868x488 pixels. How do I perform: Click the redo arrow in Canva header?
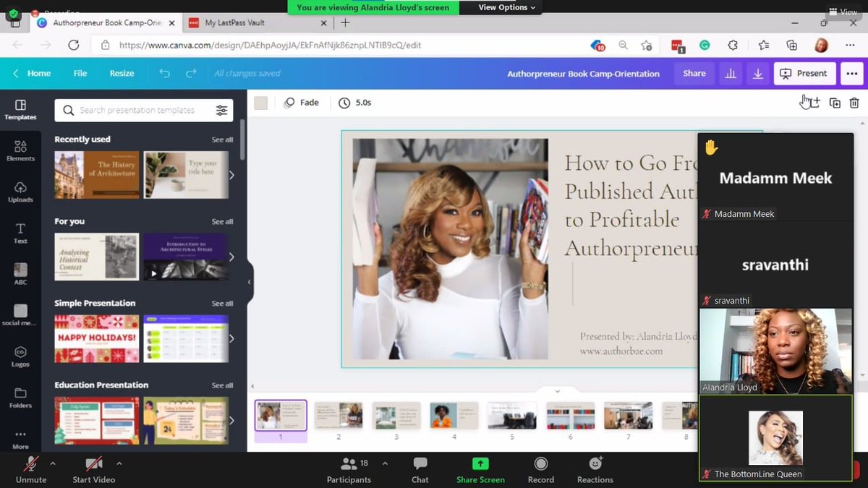[191, 73]
